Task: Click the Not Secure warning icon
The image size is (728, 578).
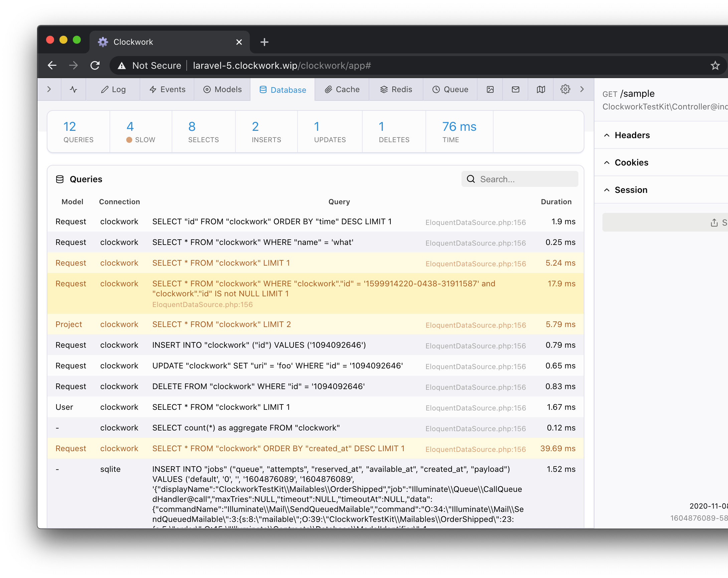Action: (122, 65)
